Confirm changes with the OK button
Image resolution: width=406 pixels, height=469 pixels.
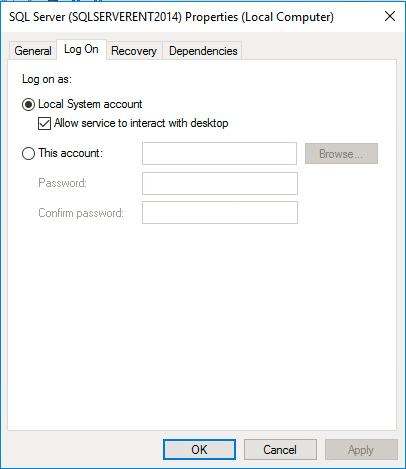(199, 449)
